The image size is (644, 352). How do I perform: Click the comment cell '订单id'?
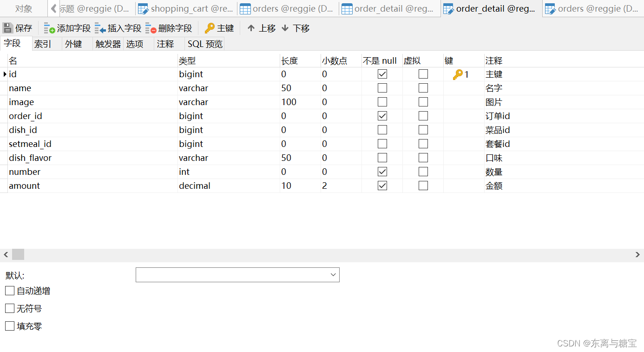564,116
